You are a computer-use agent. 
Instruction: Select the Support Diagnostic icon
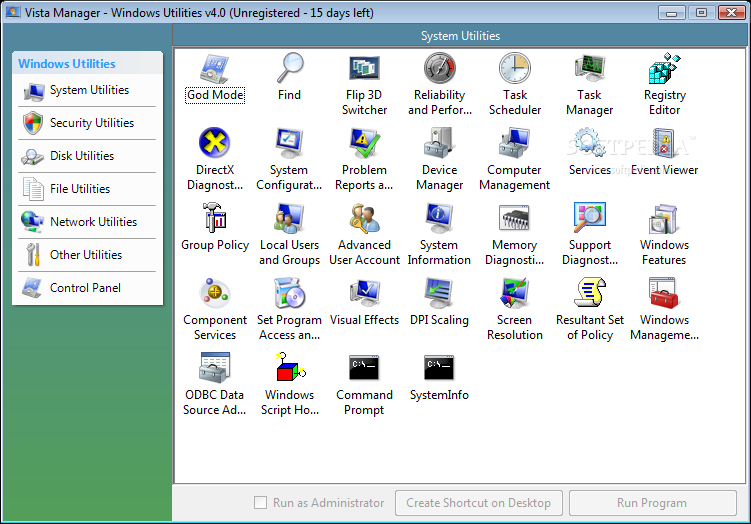click(x=590, y=217)
